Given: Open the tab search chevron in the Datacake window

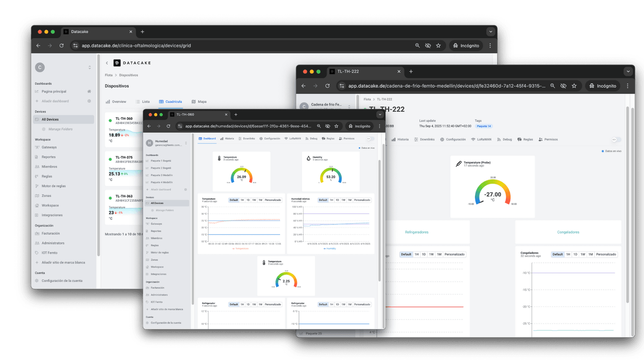Looking at the screenshot, I should 491,32.
